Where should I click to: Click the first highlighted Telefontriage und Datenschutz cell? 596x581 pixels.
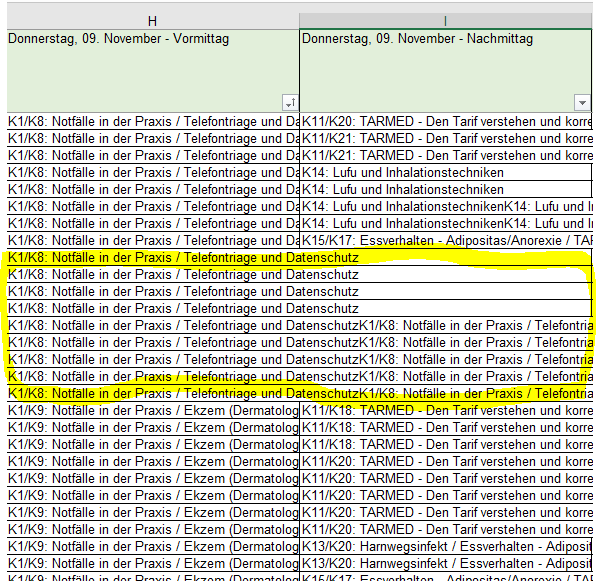coord(153,258)
